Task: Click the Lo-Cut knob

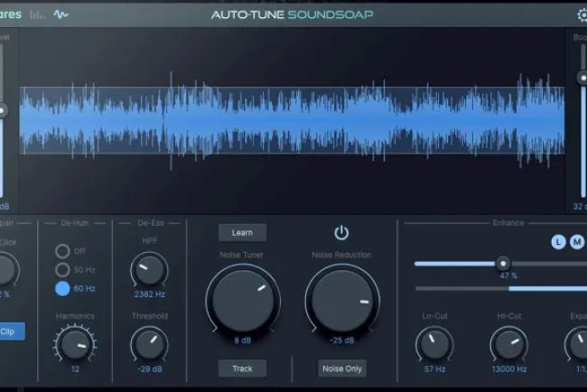Action: 434,345
